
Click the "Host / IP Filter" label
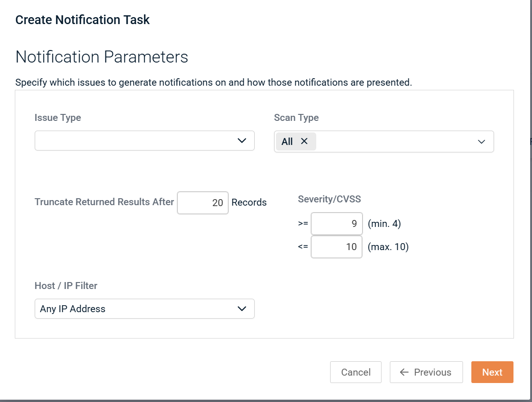[x=66, y=286]
